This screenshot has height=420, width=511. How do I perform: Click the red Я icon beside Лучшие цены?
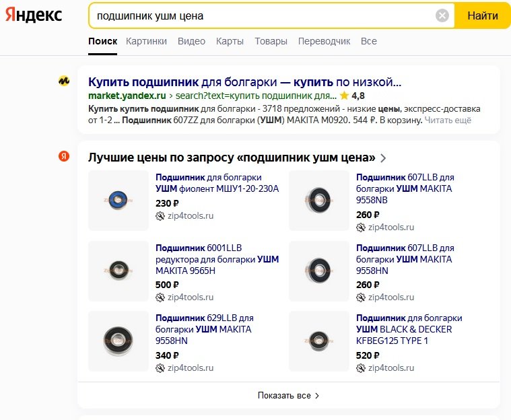tap(64, 156)
